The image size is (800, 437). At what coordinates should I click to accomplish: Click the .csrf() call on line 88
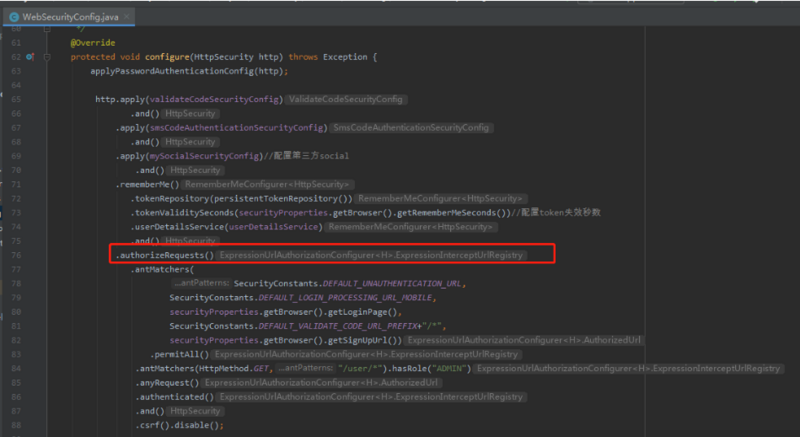pyautogui.click(x=153, y=425)
